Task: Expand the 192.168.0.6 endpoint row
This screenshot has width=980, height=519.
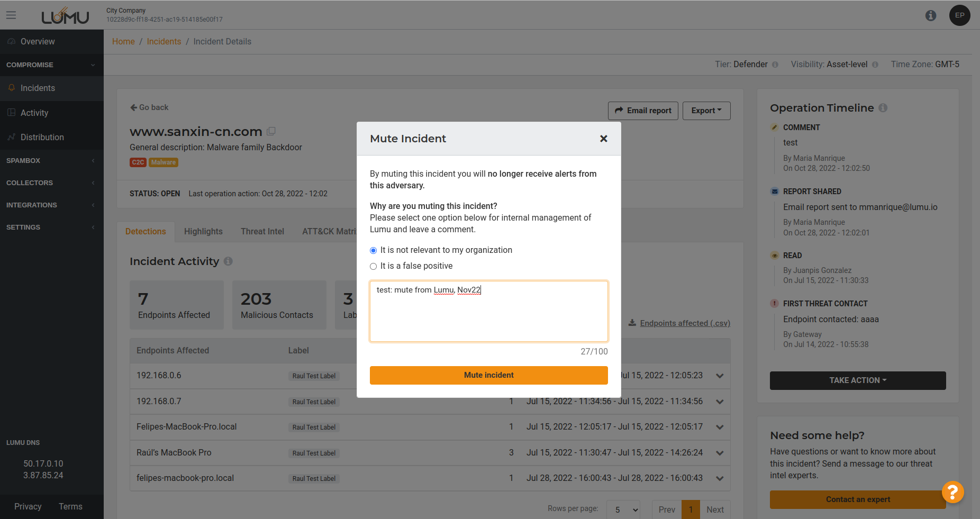Action: (720, 376)
